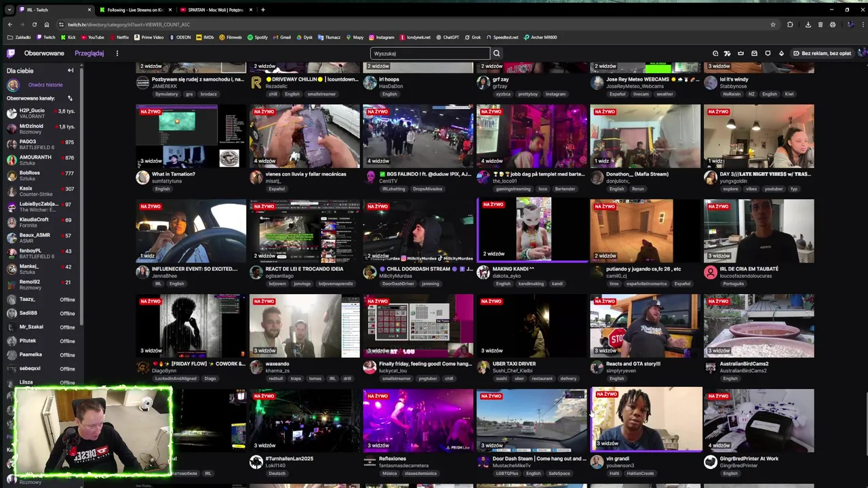Open the Twitch bookmark
868x488 pixels.
point(46,37)
